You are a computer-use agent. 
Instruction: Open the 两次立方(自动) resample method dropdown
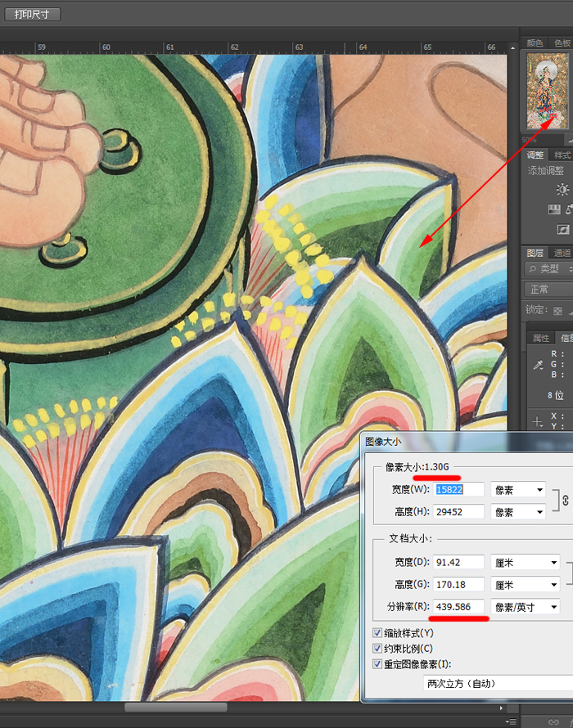[x=499, y=684]
